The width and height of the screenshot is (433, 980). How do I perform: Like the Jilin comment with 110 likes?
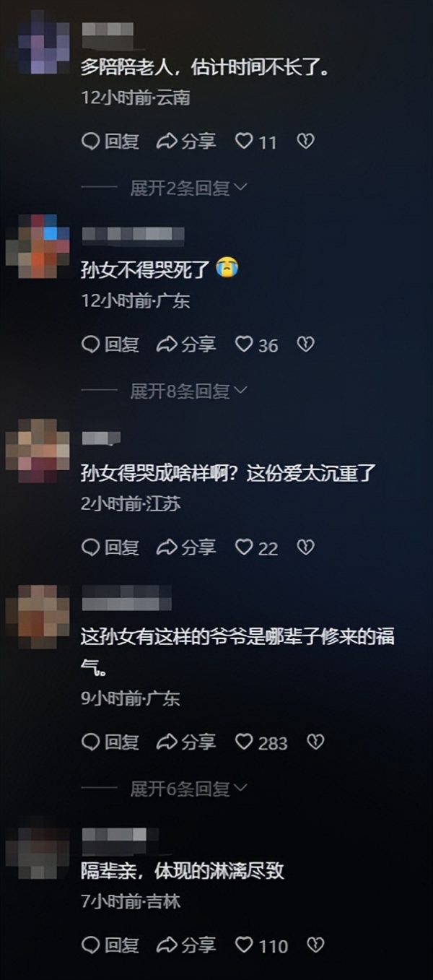click(x=261, y=945)
